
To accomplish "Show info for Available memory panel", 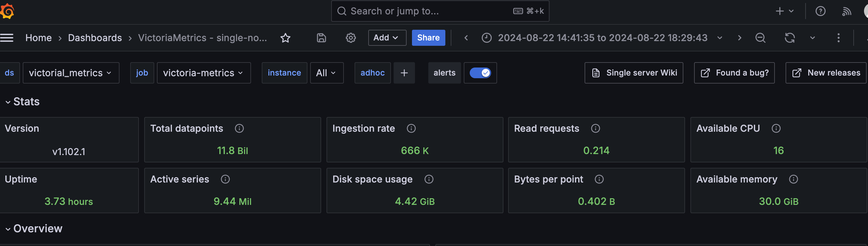I will pyautogui.click(x=793, y=179).
